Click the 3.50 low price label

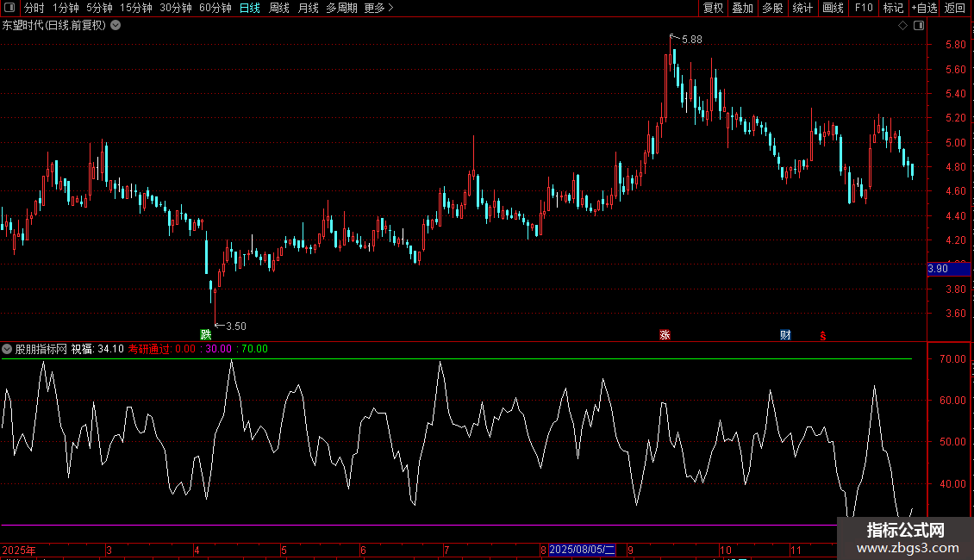[x=236, y=327]
